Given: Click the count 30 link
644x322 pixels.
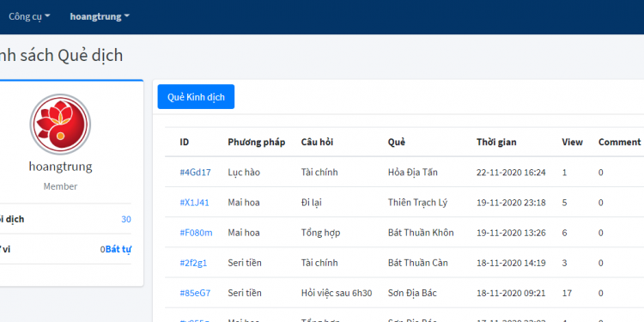Looking at the screenshot, I should pos(126,219).
